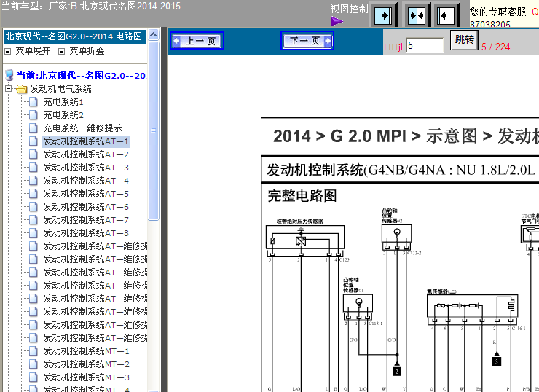Image resolution: width=539 pixels, height=392 pixels.
Task: Click connector number 2 marker in the diagram
Action: click(397, 372)
